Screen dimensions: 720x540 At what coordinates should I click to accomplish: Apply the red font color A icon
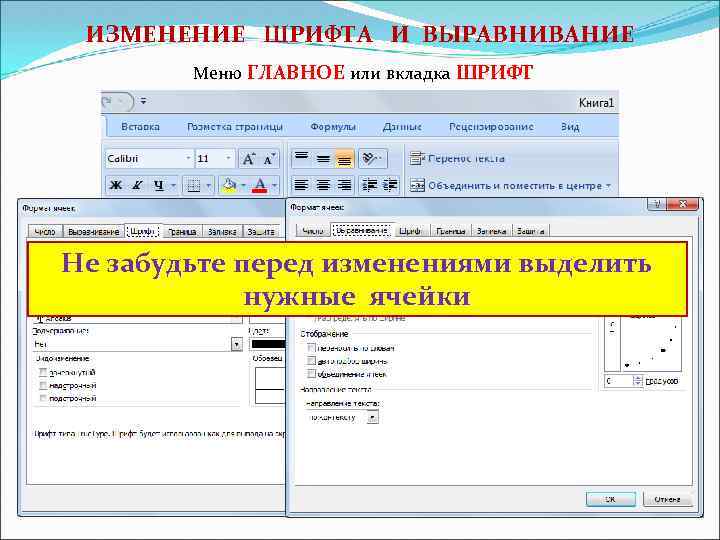click(x=260, y=186)
